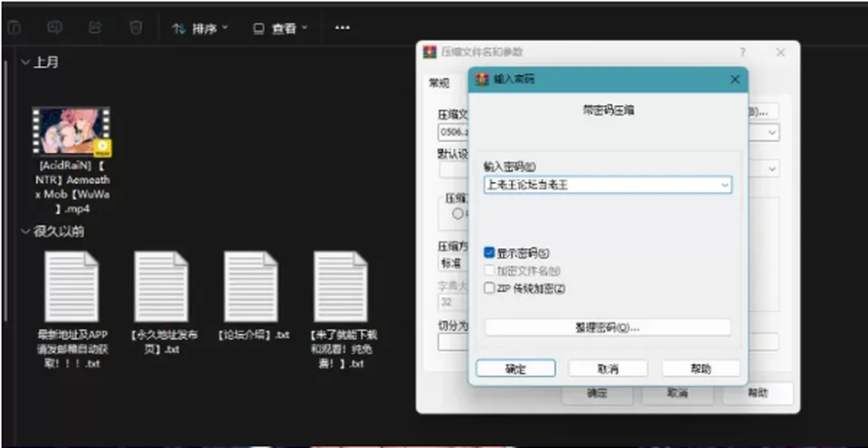Click the ? help icon in 压缩文件名和参数 window
This screenshot has height=448, width=868.
coord(742,52)
